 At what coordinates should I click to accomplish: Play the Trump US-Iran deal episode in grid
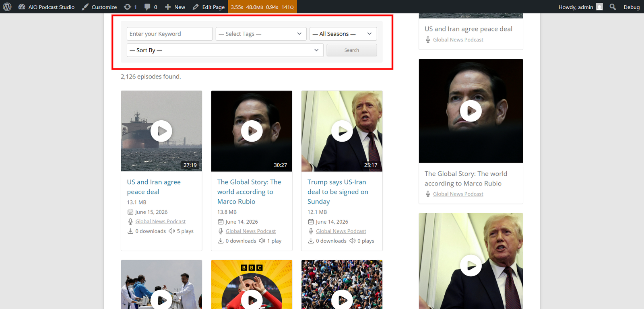tap(342, 131)
